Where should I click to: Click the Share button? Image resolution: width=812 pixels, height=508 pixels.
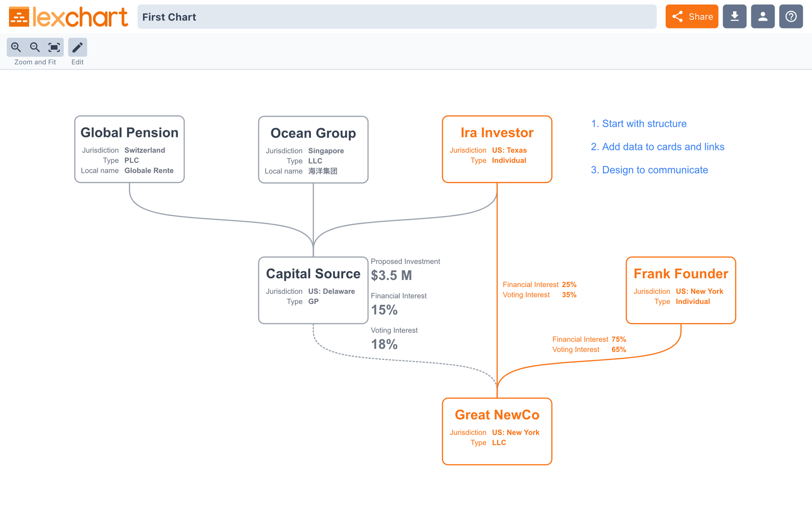[x=692, y=16]
